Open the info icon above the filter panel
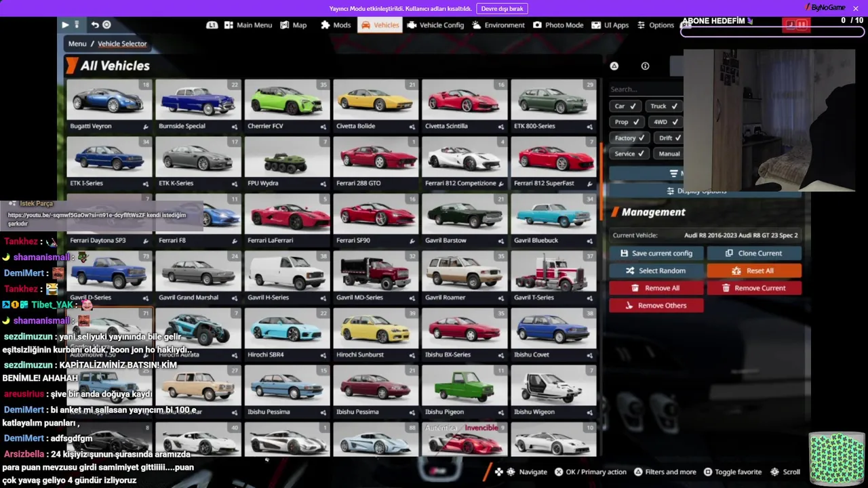 [x=645, y=66]
